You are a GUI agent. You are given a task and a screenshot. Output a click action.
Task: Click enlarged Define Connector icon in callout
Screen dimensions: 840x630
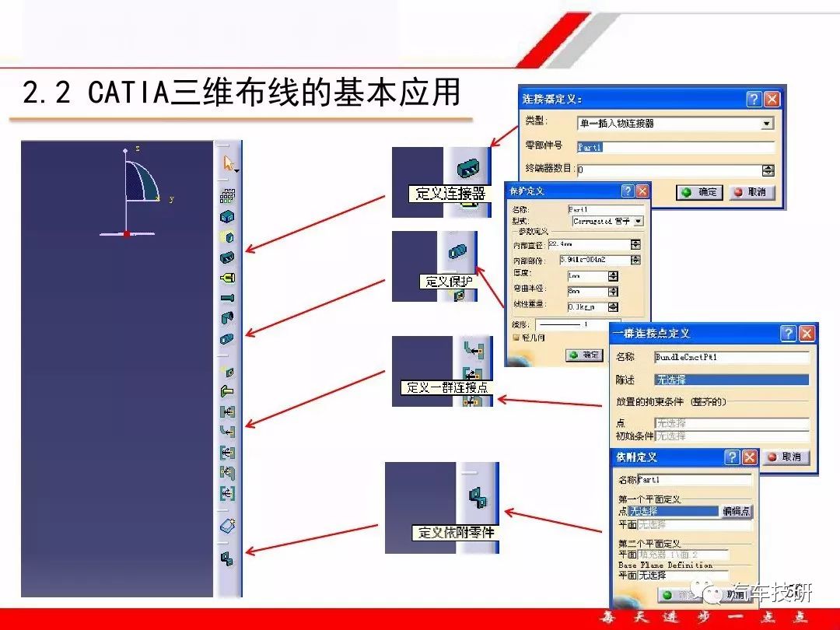pyautogui.click(x=467, y=170)
